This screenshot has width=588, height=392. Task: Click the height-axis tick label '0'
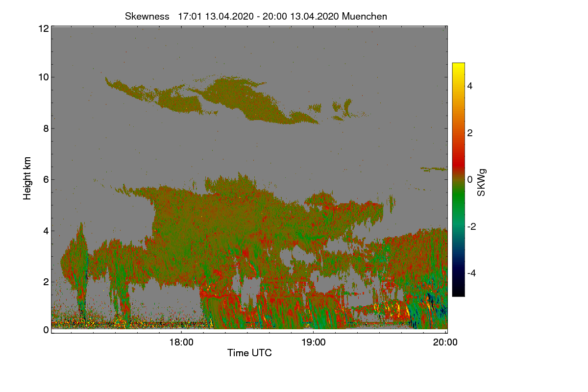pyautogui.click(x=46, y=330)
